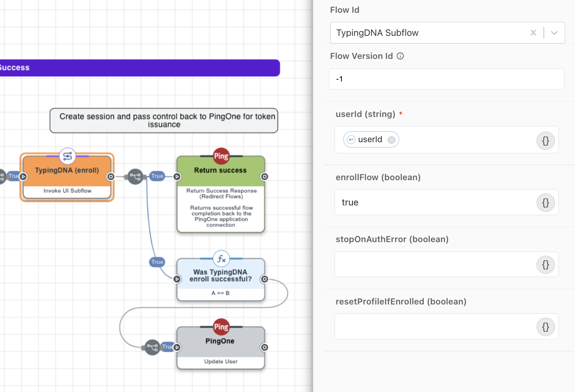Clear the TypingDNA Subflow selection

tap(533, 32)
